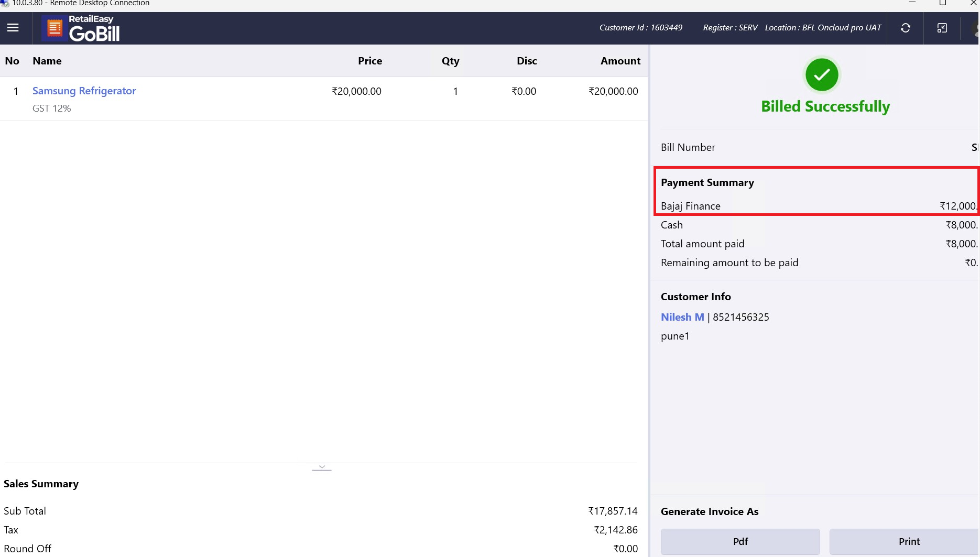This screenshot has height=557, width=980.
Task: Click the Name column header
Action: [47, 61]
